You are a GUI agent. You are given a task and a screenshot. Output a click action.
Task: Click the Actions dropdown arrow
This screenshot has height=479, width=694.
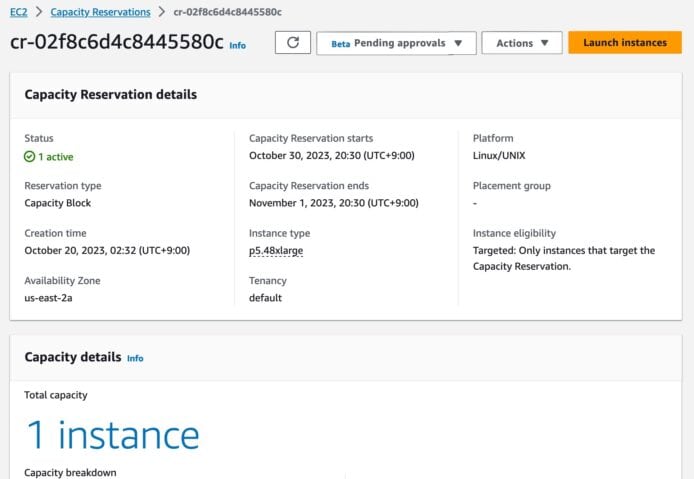(x=544, y=43)
